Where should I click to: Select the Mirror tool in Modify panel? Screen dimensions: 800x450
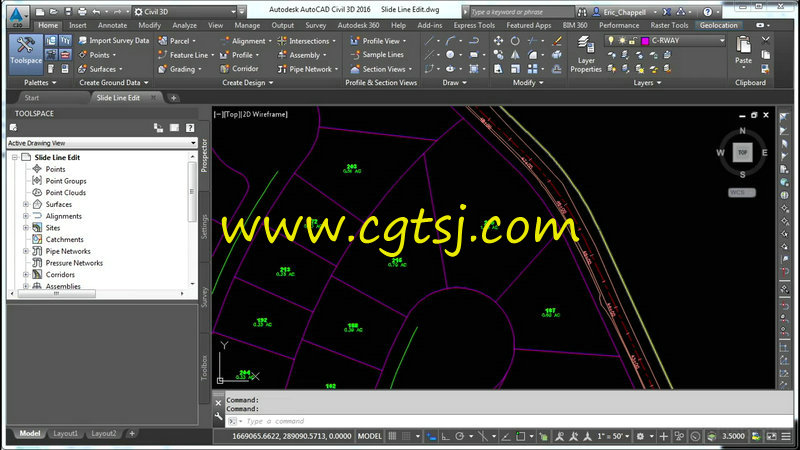(515, 55)
